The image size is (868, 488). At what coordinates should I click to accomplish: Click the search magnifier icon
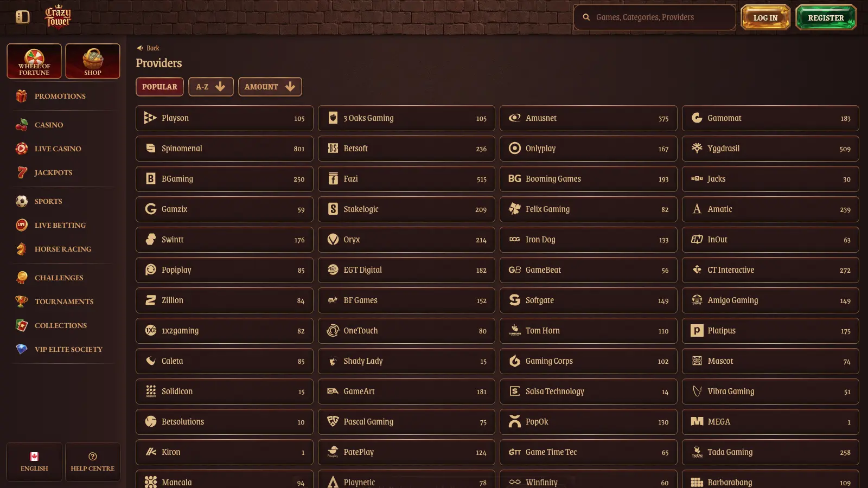[586, 17]
